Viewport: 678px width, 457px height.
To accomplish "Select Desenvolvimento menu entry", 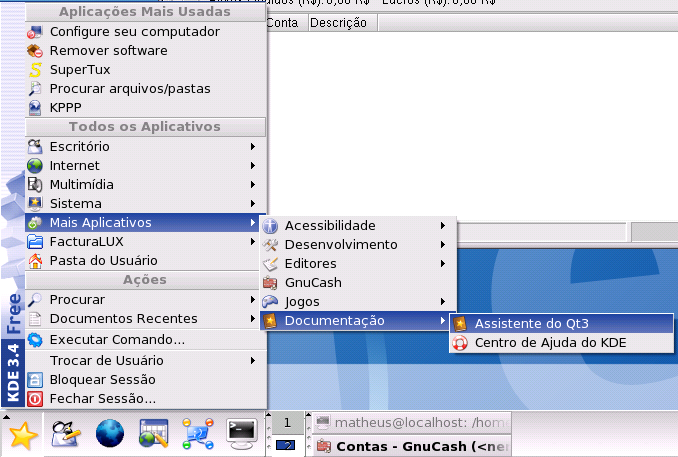I will pos(358,245).
